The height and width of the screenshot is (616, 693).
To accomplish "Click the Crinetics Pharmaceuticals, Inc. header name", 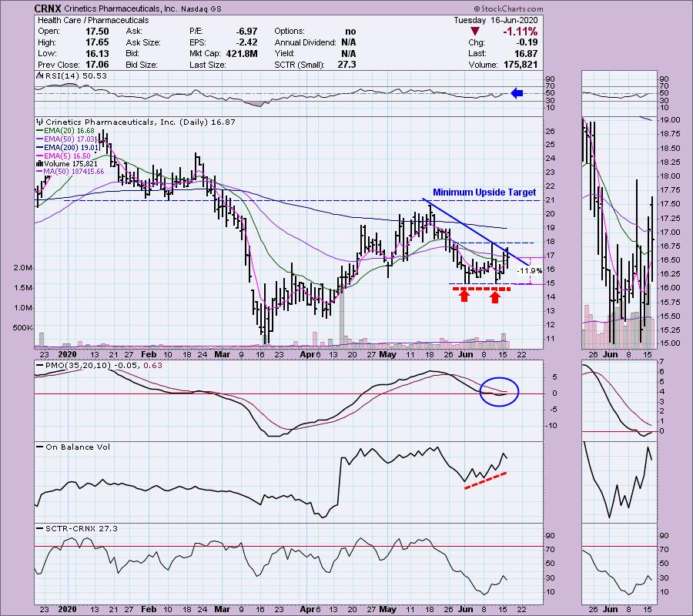I will [121, 8].
